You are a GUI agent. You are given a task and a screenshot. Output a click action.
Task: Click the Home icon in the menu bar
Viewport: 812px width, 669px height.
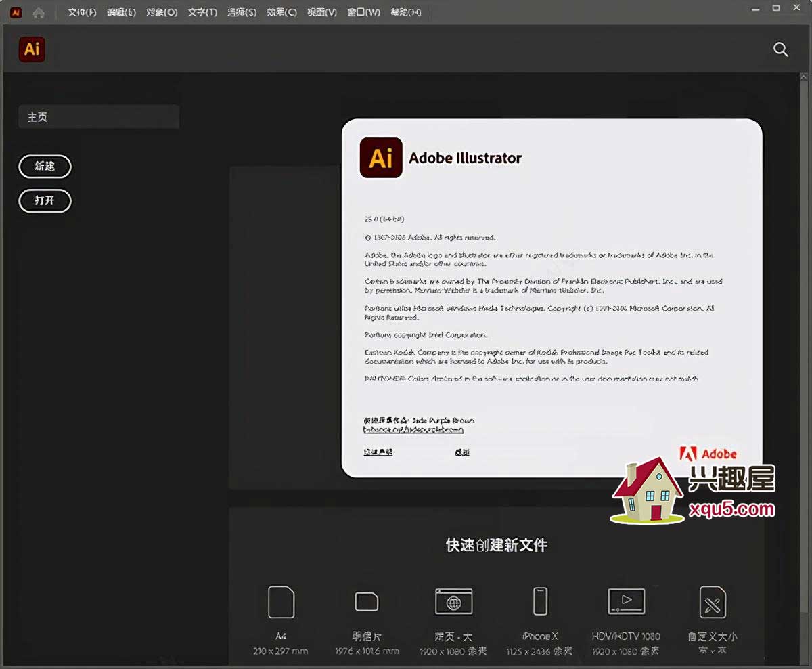click(39, 12)
